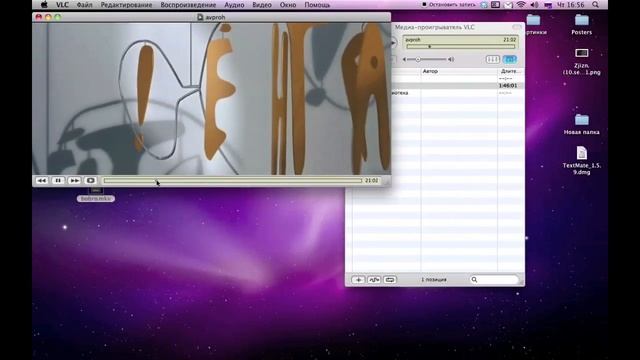Add item with plus button in playlist
Viewport: 640px width, 360px height.
[358, 280]
